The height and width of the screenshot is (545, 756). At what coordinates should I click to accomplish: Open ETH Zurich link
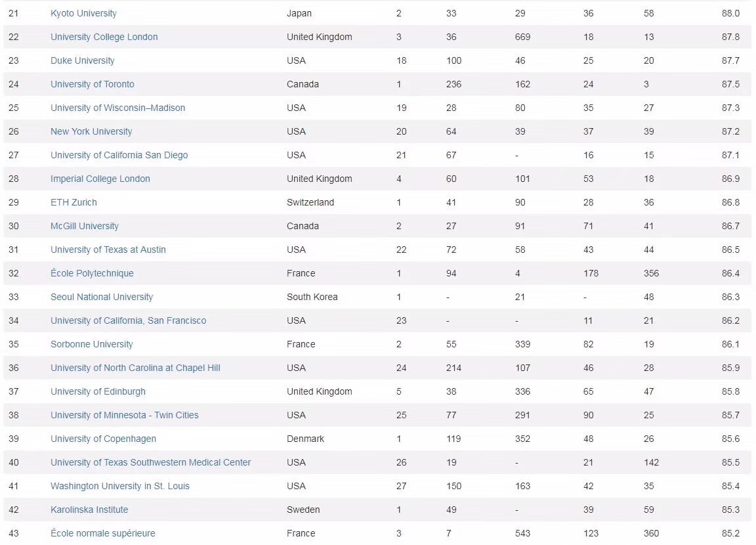point(73,202)
